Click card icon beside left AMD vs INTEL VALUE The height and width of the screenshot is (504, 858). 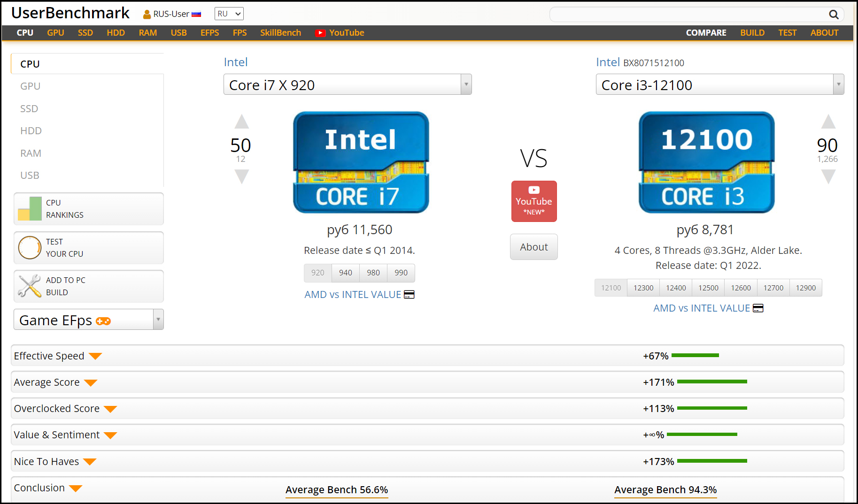click(x=409, y=295)
